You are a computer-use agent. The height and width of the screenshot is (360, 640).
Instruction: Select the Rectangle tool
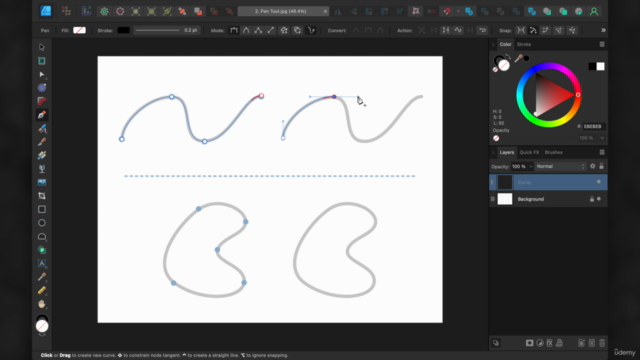42,209
